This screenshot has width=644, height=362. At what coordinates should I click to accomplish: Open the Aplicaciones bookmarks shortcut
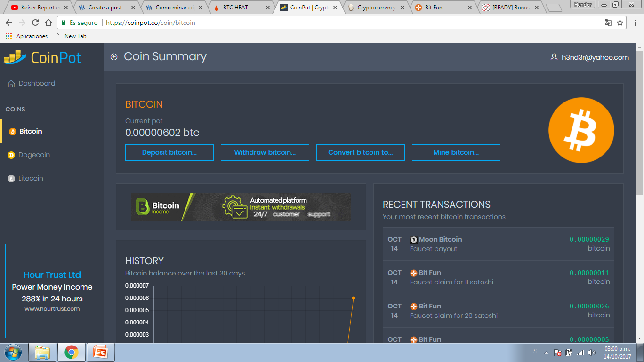(26, 36)
